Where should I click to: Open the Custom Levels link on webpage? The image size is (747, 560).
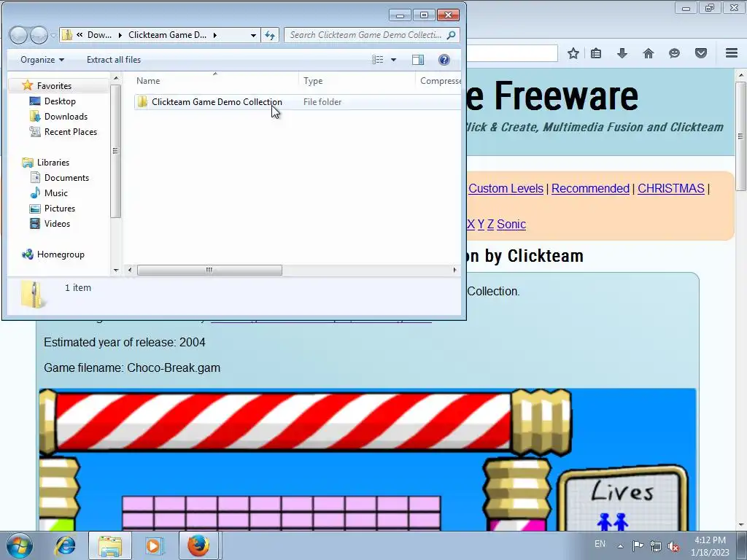506,189
